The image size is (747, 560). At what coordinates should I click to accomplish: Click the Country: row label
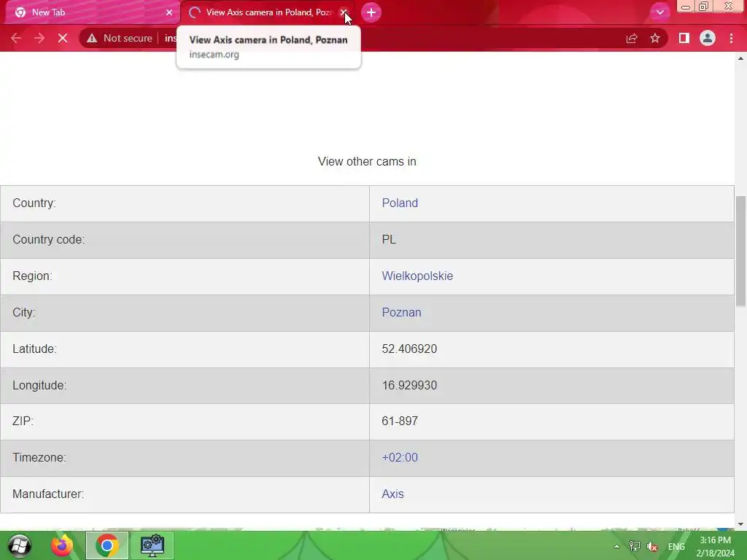[34, 203]
